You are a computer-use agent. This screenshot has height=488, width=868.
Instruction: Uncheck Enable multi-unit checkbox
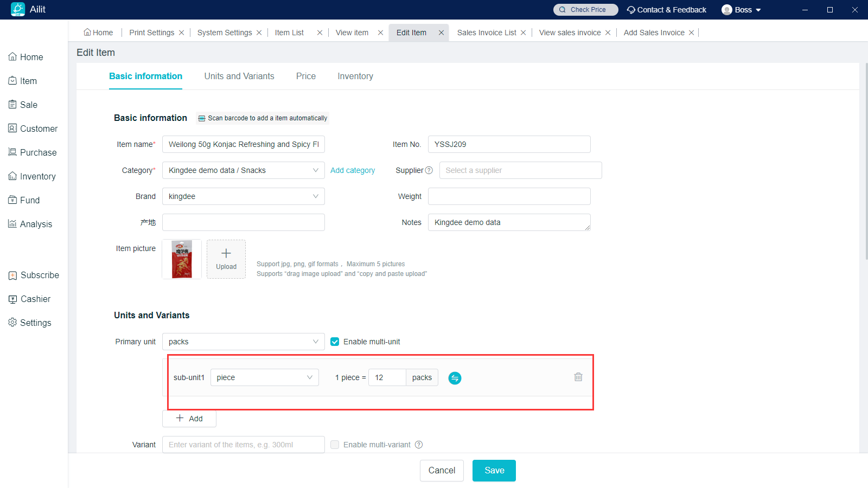pyautogui.click(x=335, y=342)
